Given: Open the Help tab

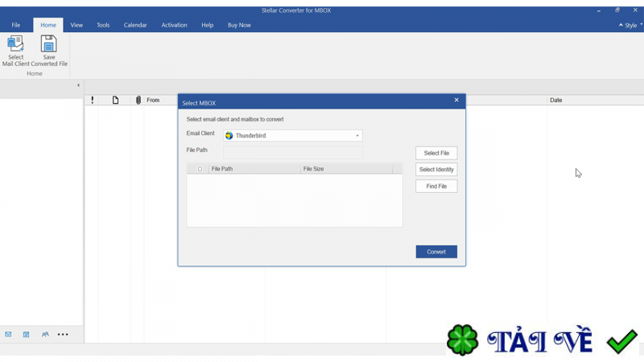Looking at the screenshot, I should pos(208,25).
